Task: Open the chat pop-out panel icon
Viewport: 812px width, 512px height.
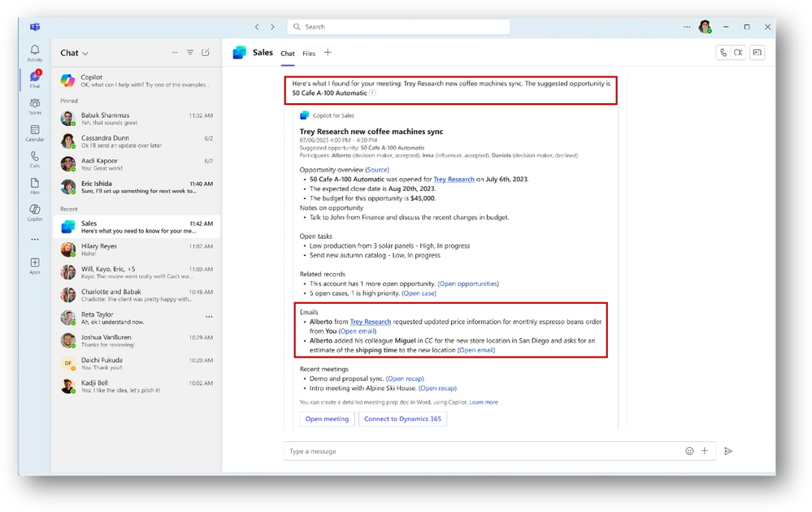Action: click(x=757, y=52)
